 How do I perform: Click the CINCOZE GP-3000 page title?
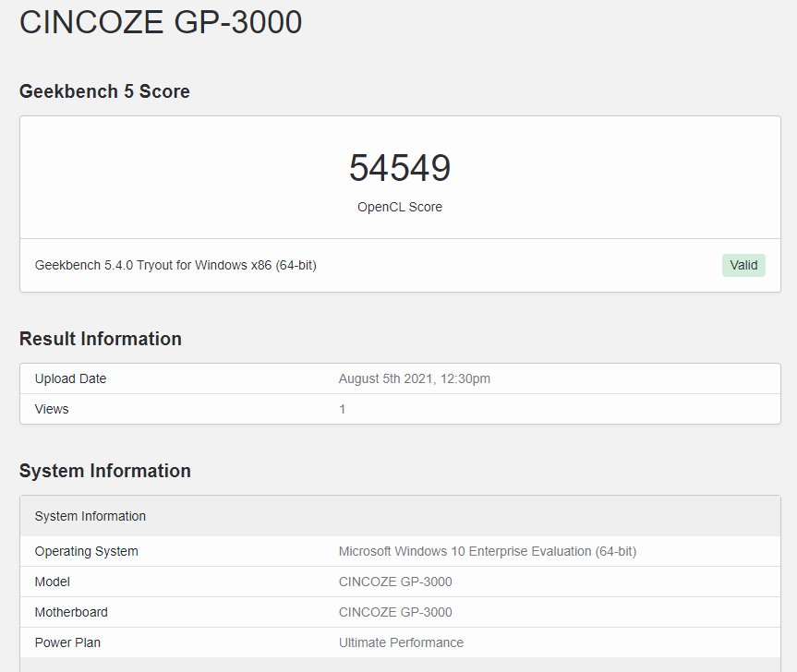click(161, 22)
